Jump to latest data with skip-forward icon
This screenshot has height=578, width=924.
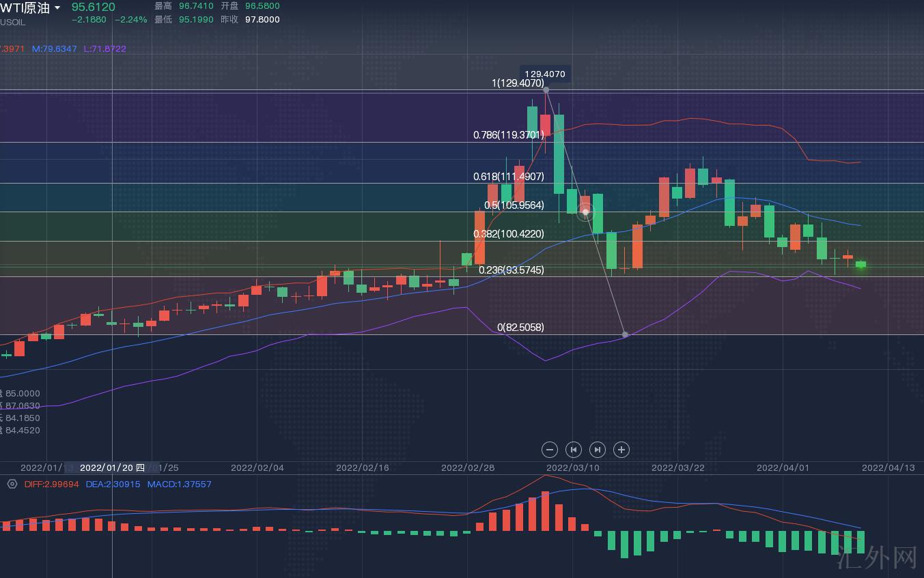coord(598,449)
